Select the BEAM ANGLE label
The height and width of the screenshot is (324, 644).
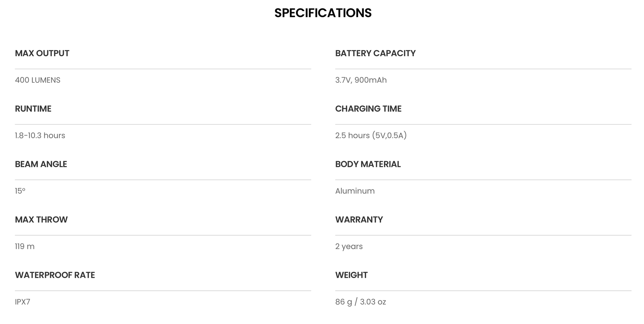click(41, 164)
